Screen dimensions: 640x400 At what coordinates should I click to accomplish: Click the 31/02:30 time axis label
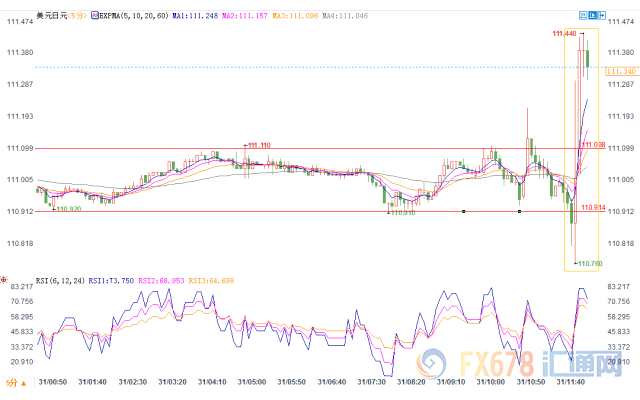133,382
